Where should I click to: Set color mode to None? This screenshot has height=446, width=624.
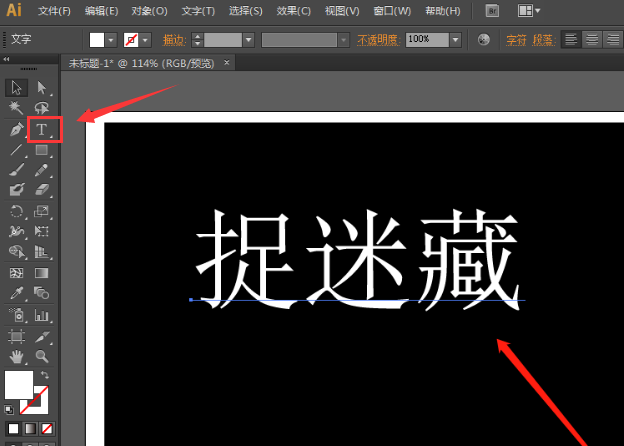[47, 428]
